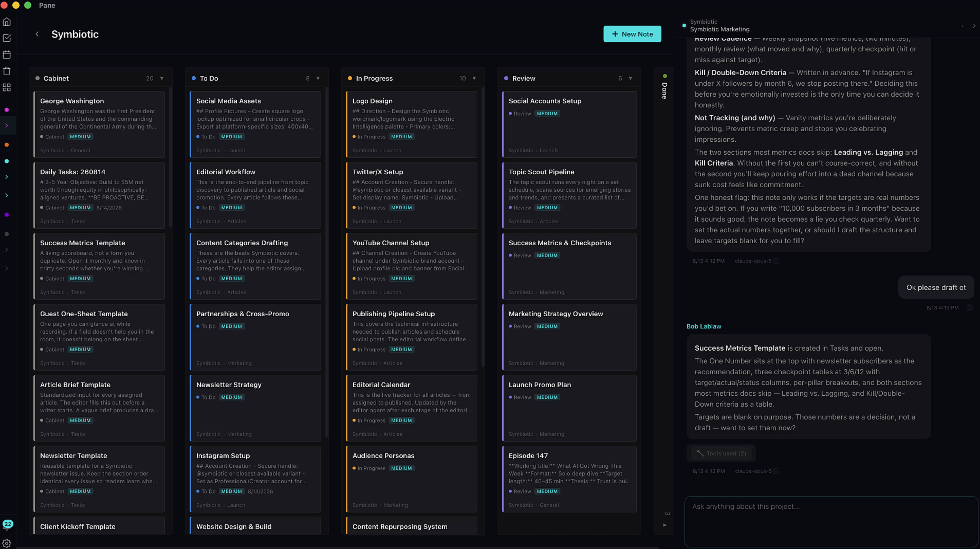Open the Episode 147 card
This screenshot has height=549, width=980.
[x=569, y=479]
